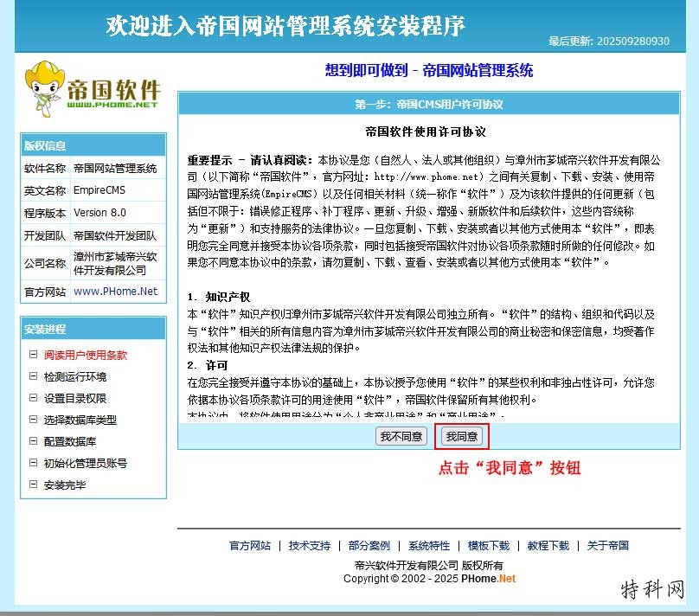
Task: Click the 程序版本 label cell
Action: pos(45,213)
